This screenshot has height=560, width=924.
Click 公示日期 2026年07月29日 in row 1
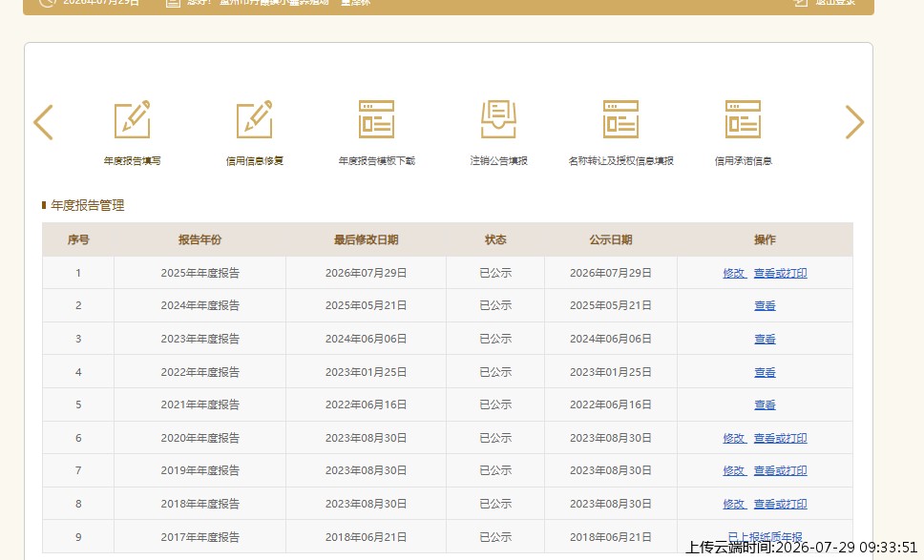tap(611, 273)
